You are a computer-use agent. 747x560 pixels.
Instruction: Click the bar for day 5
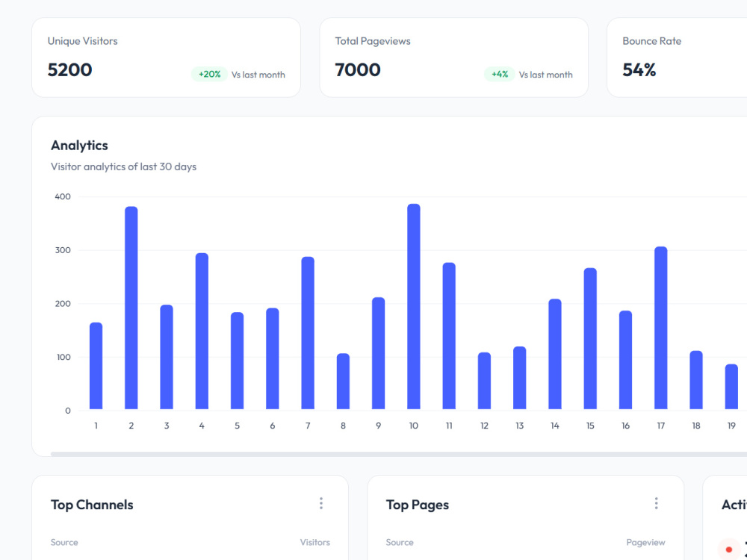point(237,361)
